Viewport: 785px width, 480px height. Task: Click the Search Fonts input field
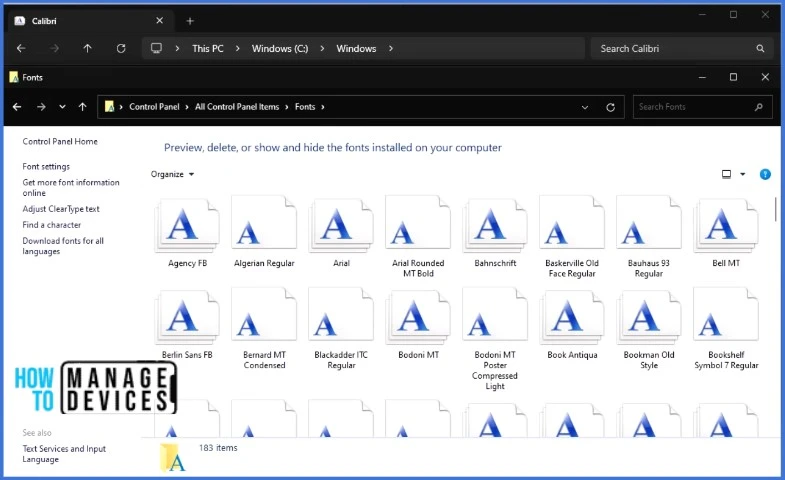pyautogui.click(x=702, y=107)
